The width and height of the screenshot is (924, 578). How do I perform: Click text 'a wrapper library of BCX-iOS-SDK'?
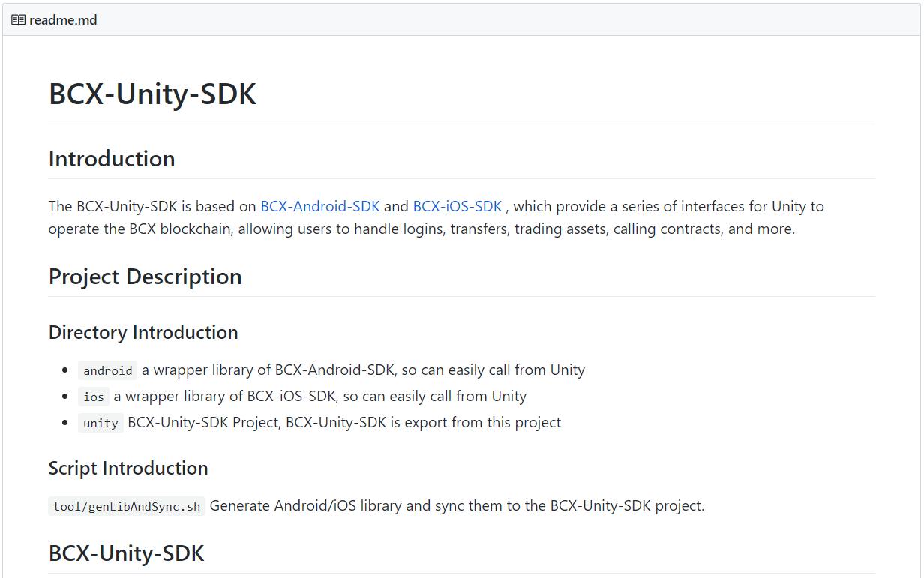[224, 396]
